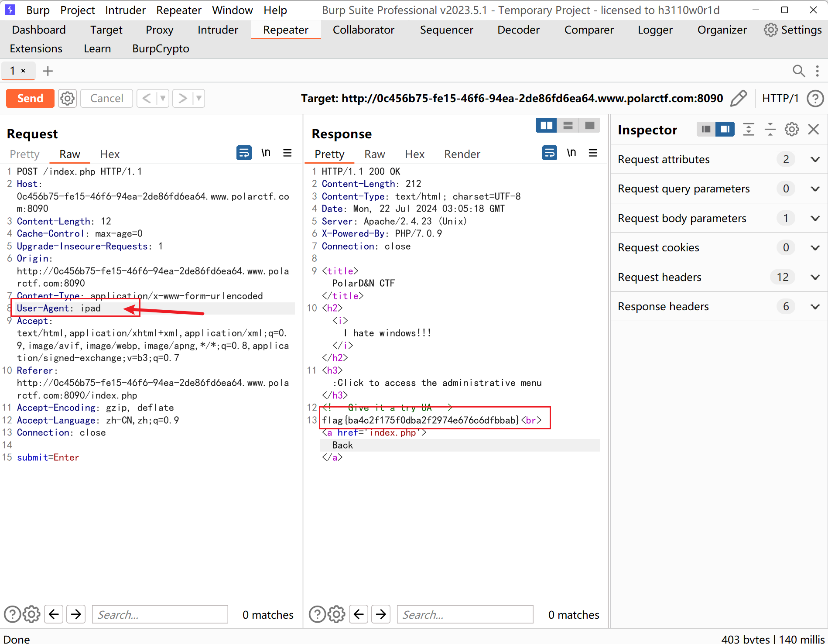Switch request view to Pretty tab

[24, 154]
